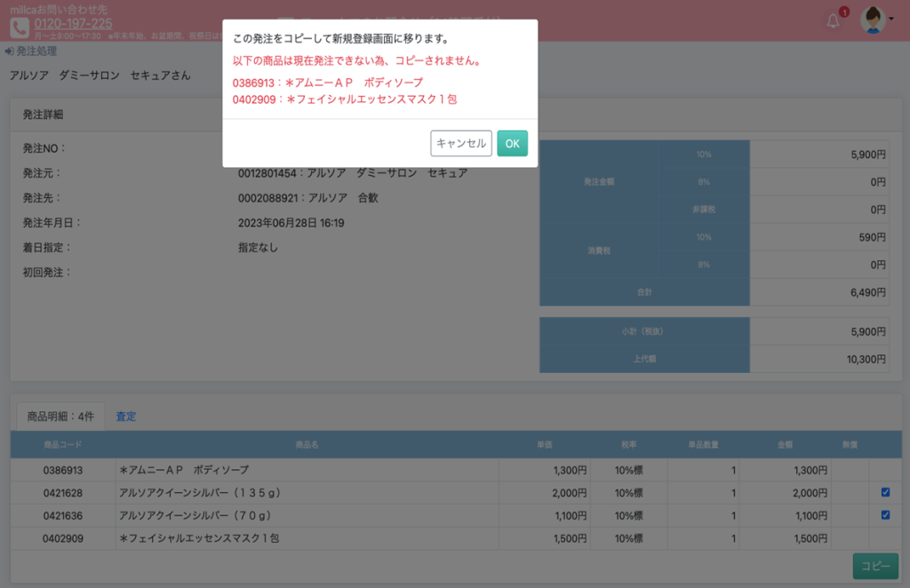Click the user avatar icon

click(872, 20)
